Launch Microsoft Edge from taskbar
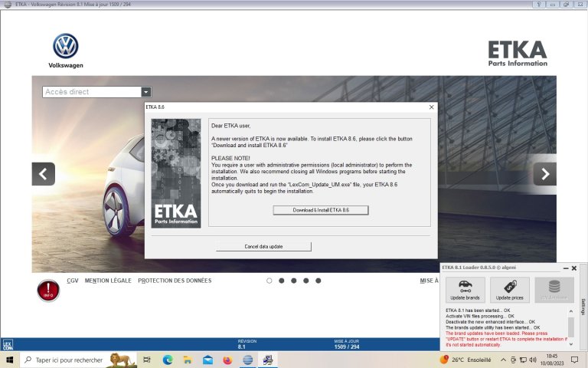 click(x=168, y=360)
